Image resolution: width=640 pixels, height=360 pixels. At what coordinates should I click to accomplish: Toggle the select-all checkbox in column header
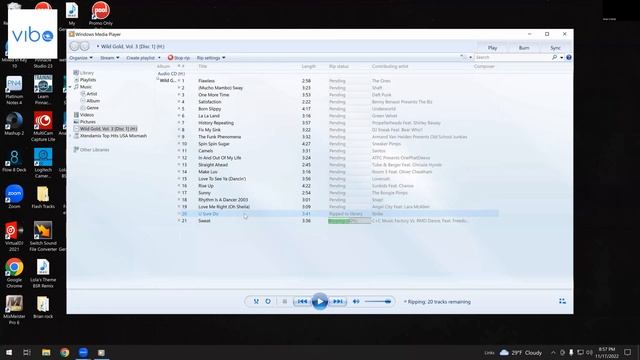[x=179, y=66]
